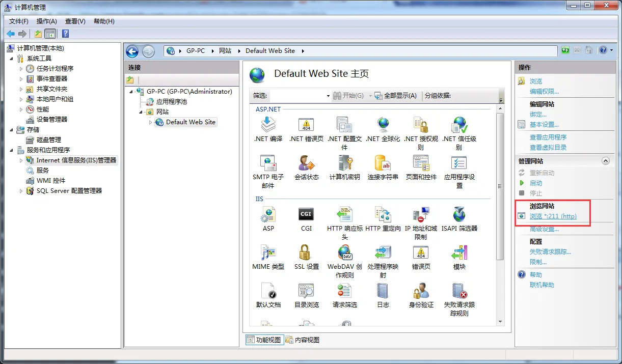Open the 日志 feature icon

[x=383, y=291]
